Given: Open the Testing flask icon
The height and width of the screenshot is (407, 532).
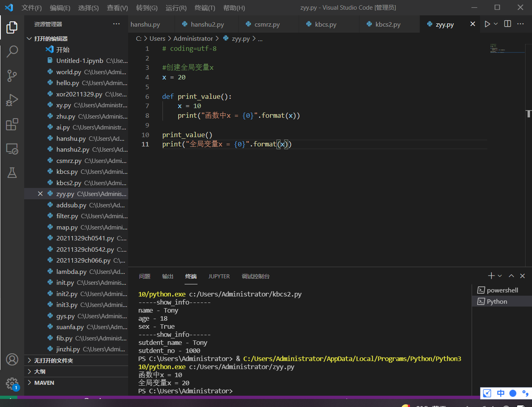Looking at the screenshot, I should click(12, 173).
